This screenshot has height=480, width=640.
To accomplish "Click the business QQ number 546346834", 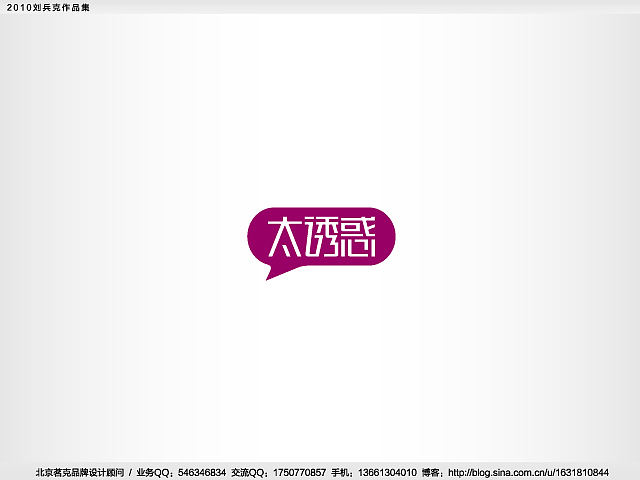I will pos(202,473).
